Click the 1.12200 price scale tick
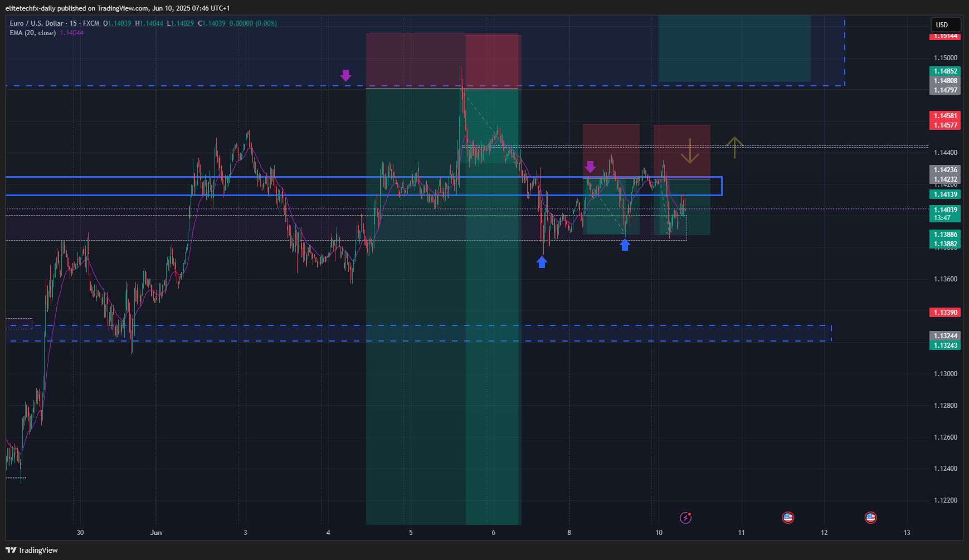The image size is (969, 560). [x=946, y=500]
